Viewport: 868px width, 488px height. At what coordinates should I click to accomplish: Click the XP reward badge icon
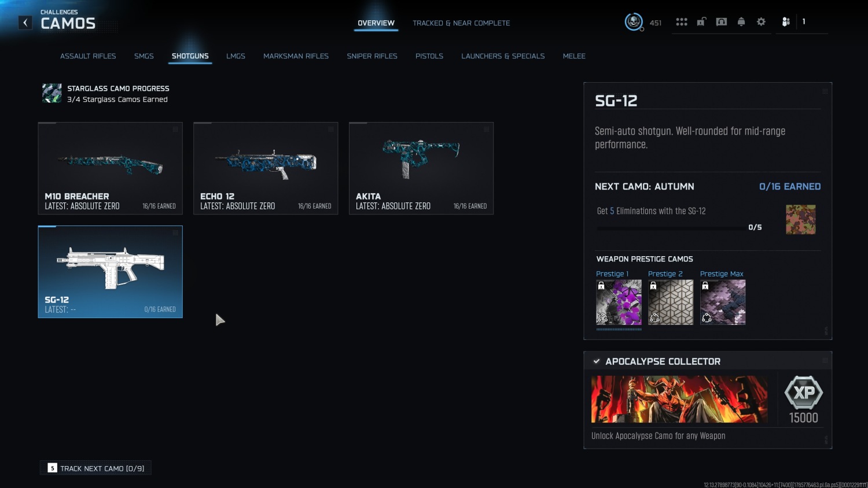coord(804,393)
